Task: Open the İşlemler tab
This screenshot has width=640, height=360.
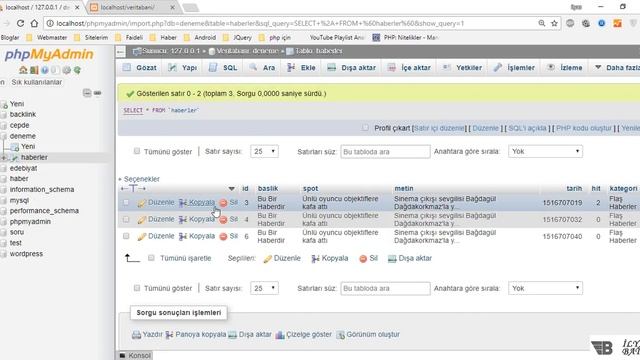Action: click(514, 68)
